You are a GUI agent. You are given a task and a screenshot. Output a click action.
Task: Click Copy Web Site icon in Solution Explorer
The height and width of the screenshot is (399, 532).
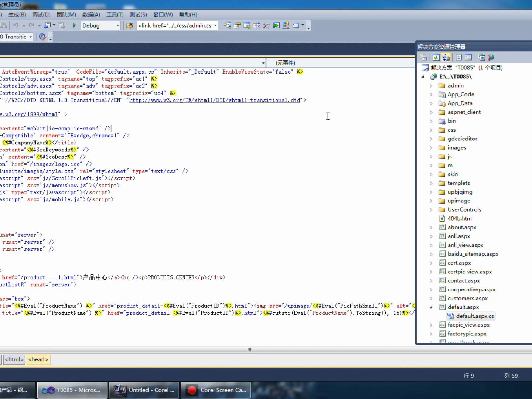pos(481,57)
